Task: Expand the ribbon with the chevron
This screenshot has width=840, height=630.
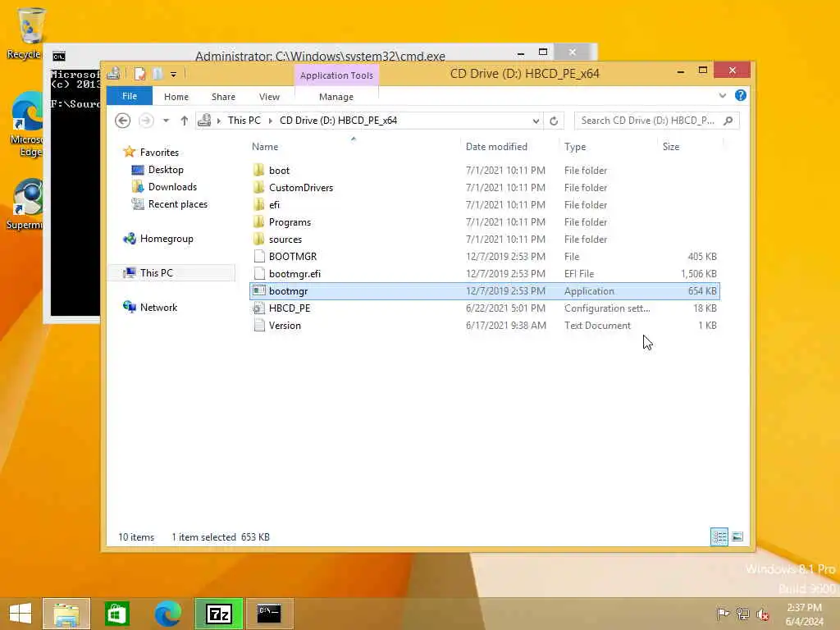Action: tap(723, 95)
